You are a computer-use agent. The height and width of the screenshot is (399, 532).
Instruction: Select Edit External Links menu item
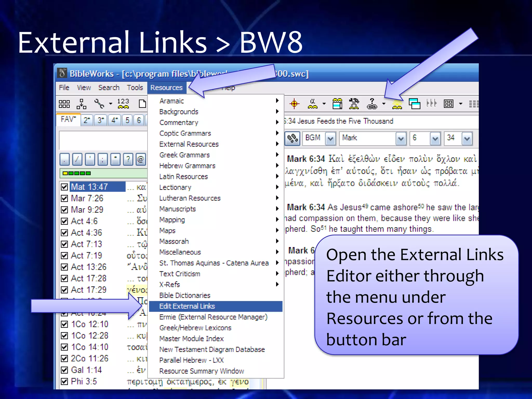216,306
